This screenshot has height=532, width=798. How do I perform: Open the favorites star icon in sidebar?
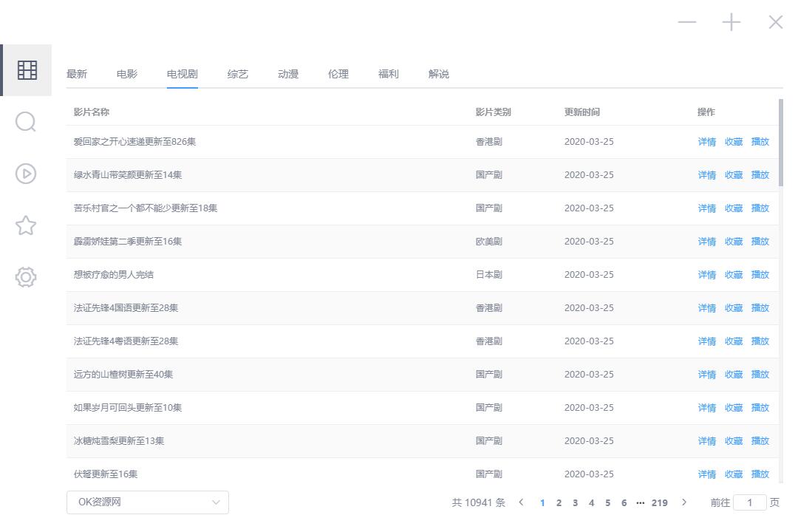26,225
